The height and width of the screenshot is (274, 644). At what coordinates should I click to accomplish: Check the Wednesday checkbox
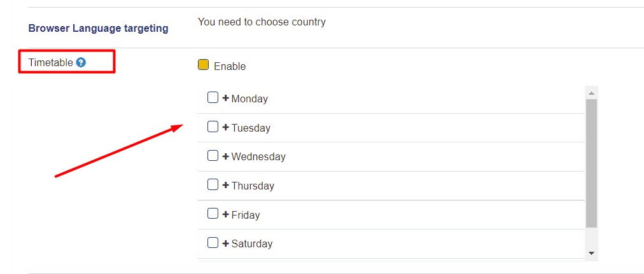(213, 156)
